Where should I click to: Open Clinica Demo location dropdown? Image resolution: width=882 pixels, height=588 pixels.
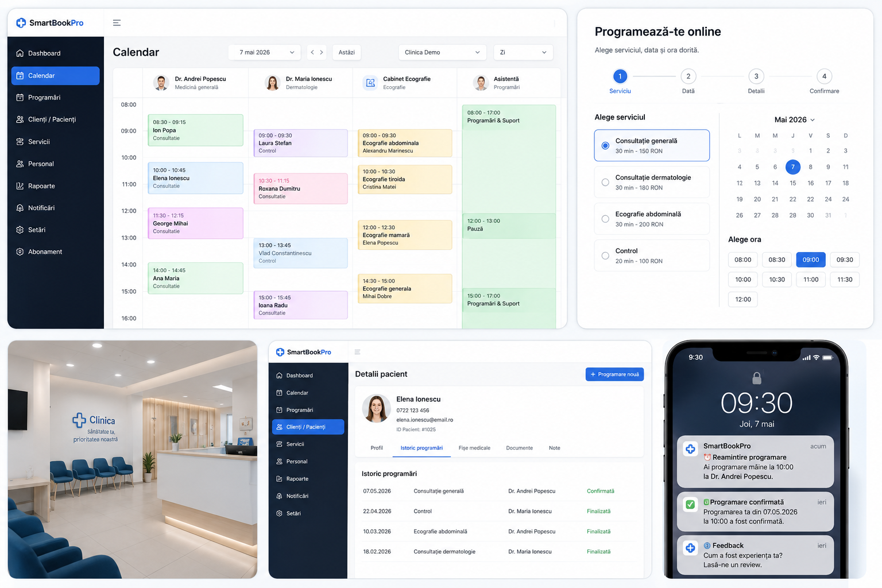[442, 52]
